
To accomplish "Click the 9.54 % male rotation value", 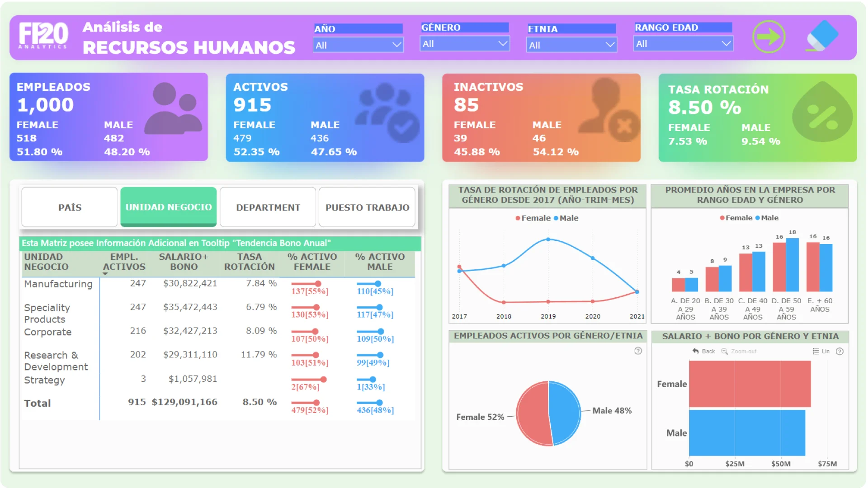I will [761, 141].
